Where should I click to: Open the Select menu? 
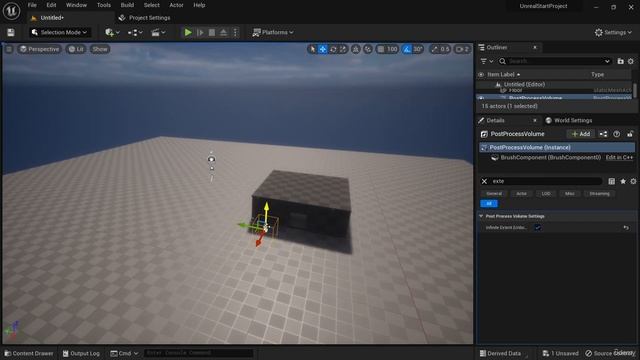coord(151,5)
